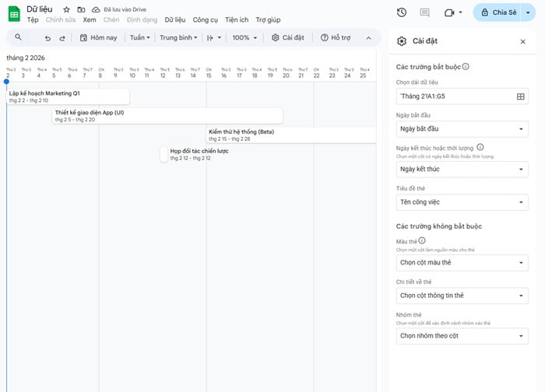
Task: Click the undo arrow icon
Action: pyautogui.click(x=47, y=37)
